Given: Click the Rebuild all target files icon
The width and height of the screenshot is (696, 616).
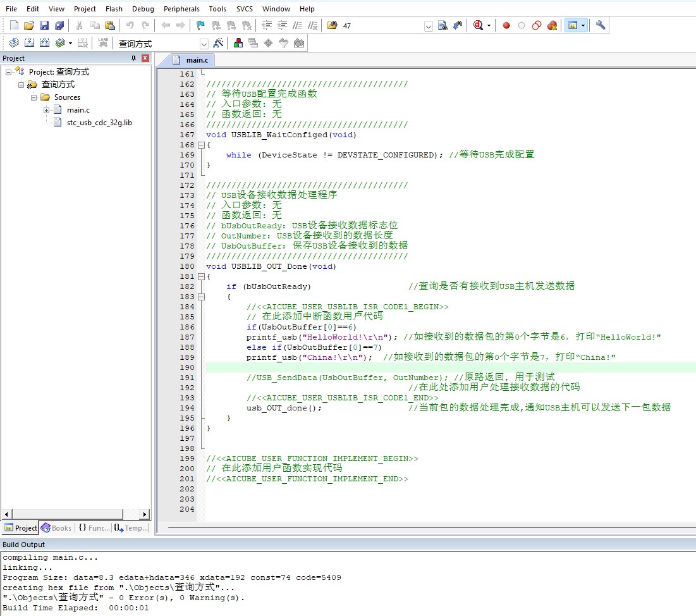Looking at the screenshot, I should click(44, 42).
